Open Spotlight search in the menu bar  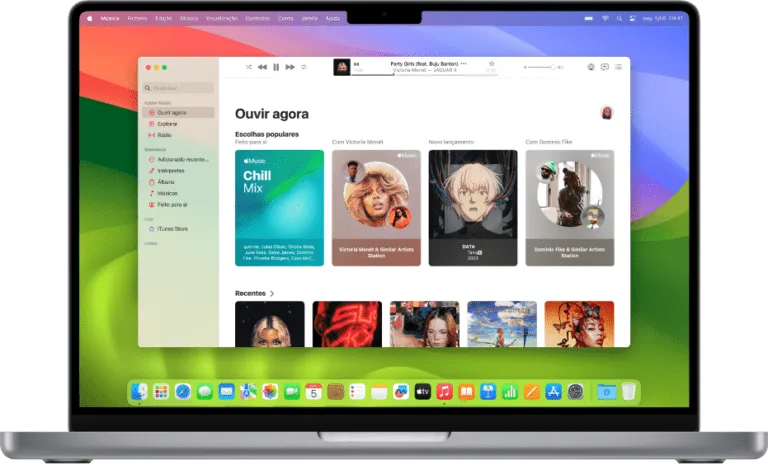(x=619, y=19)
